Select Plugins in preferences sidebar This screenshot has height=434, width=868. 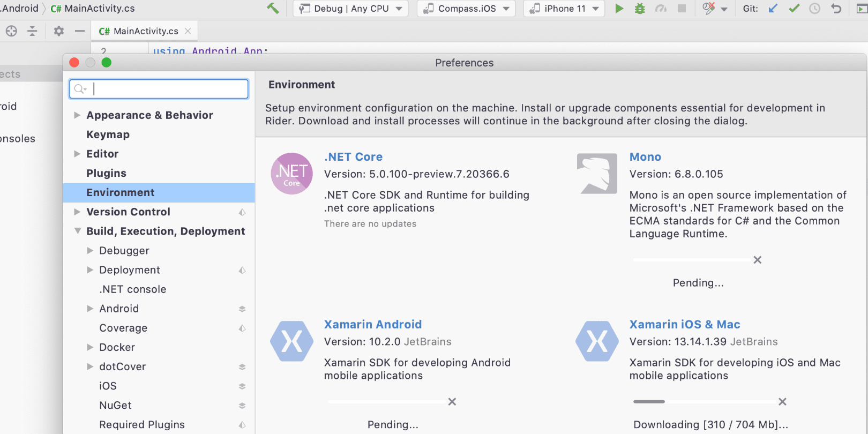106,173
